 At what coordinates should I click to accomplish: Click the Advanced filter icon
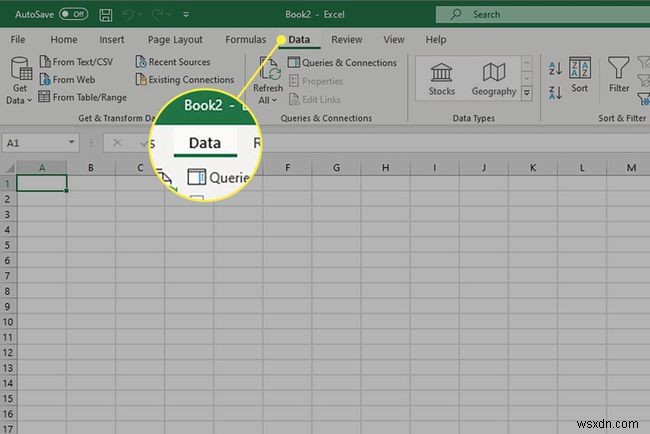click(644, 99)
